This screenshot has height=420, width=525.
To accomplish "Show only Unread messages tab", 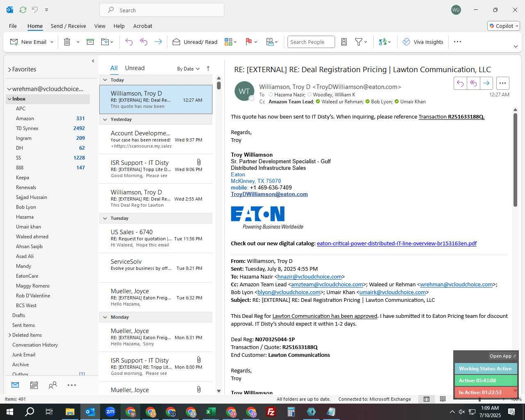I will [x=135, y=68].
